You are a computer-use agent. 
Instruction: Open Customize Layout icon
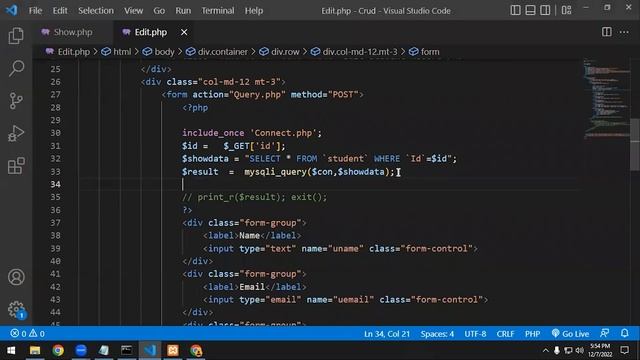point(567,10)
